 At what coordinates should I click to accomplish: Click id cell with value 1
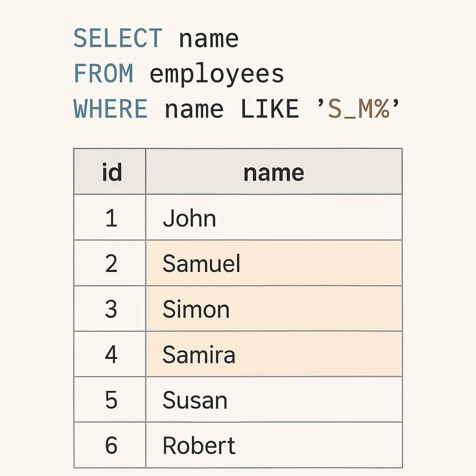110,218
